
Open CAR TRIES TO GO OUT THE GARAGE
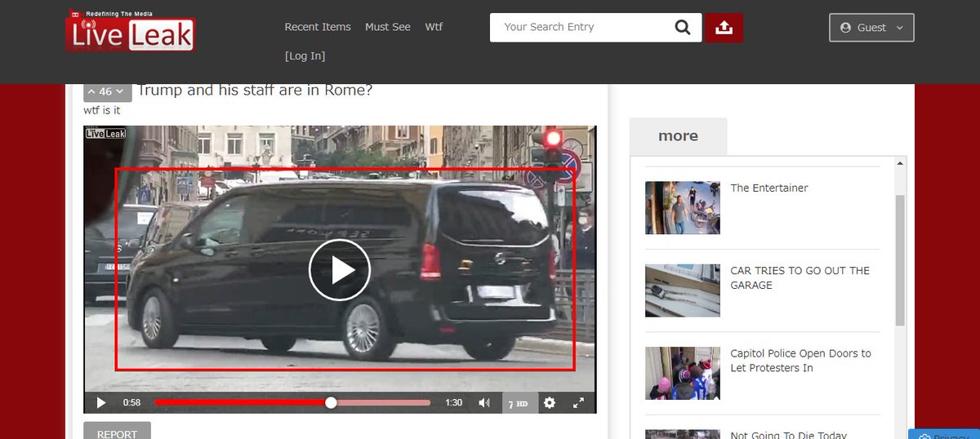800,277
